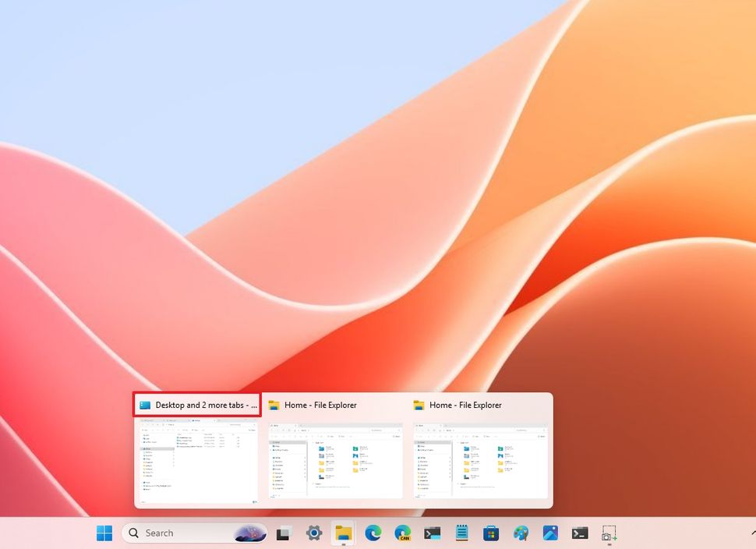Launch Settings from the taskbar
Screen dimensions: 756x549
(x=313, y=533)
